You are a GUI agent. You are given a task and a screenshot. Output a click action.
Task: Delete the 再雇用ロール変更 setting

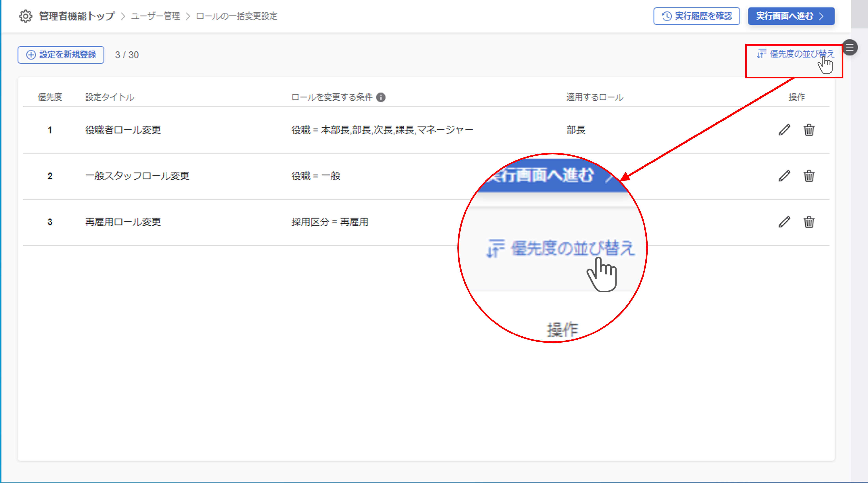click(809, 222)
